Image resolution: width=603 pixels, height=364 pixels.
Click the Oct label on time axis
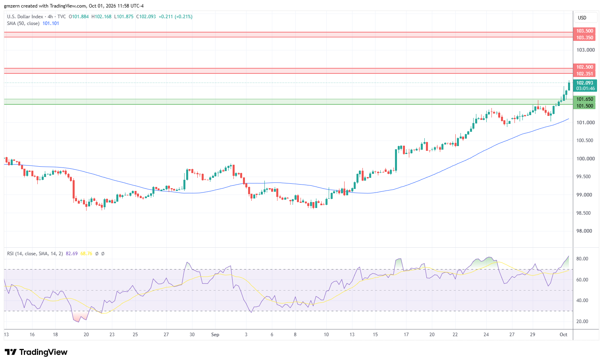click(x=563, y=335)
